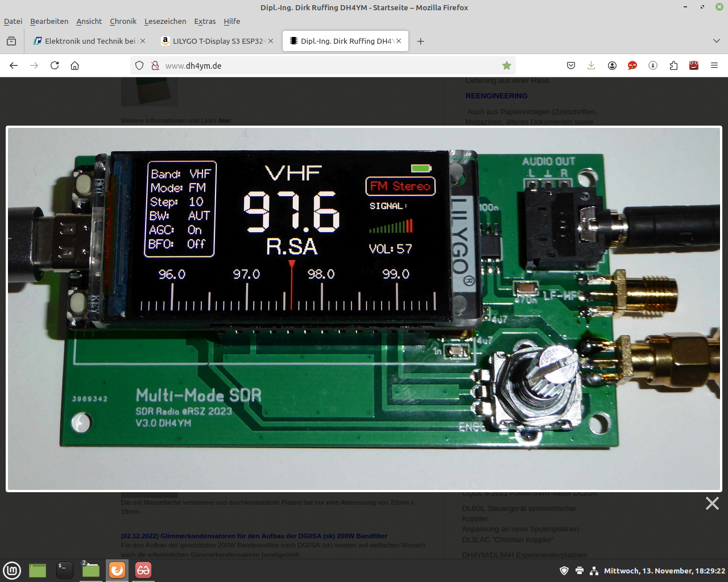The width and height of the screenshot is (728, 582).
Task: Switch to Elektronik und Technik tab
Action: (89, 41)
